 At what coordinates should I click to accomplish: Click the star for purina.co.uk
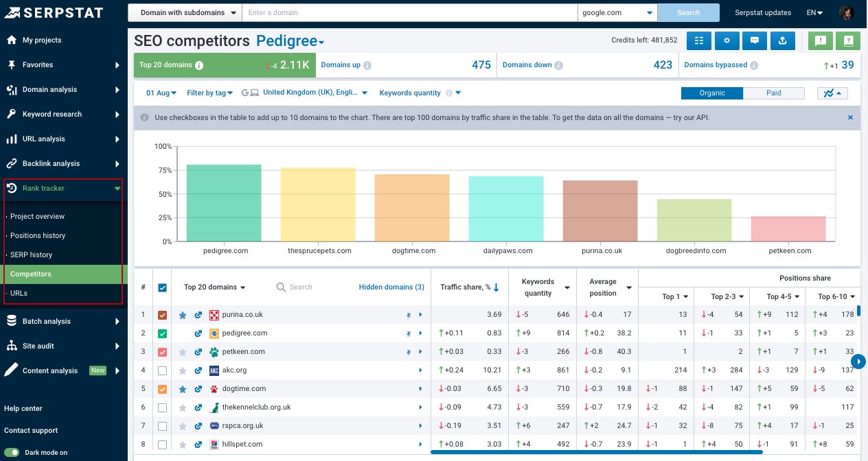point(183,315)
